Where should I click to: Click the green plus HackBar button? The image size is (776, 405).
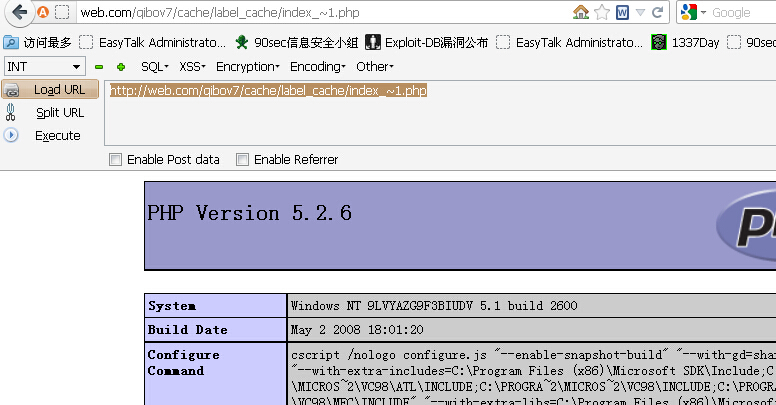pyautogui.click(x=121, y=67)
